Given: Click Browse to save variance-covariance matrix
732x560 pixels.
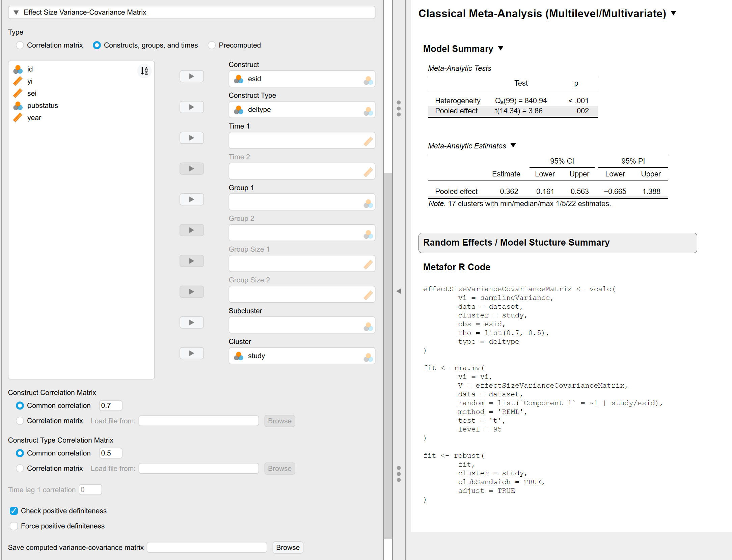Looking at the screenshot, I should tap(288, 548).
